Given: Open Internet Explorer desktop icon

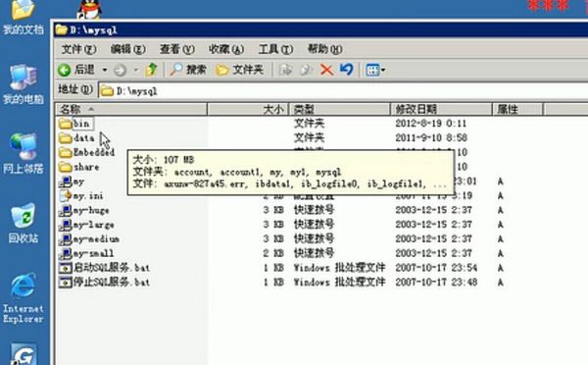Looking at the screenshot, I should point(24,297).
